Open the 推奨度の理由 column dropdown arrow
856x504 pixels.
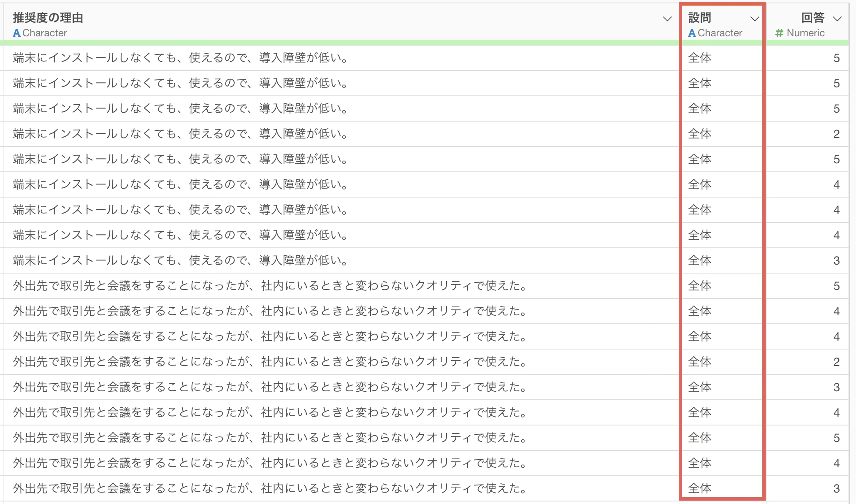667,19
